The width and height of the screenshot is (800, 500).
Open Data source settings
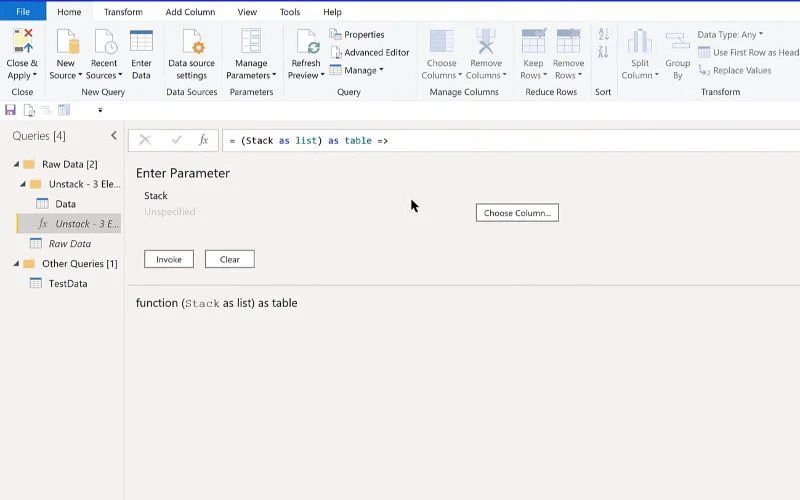click(x=192, y=55)
